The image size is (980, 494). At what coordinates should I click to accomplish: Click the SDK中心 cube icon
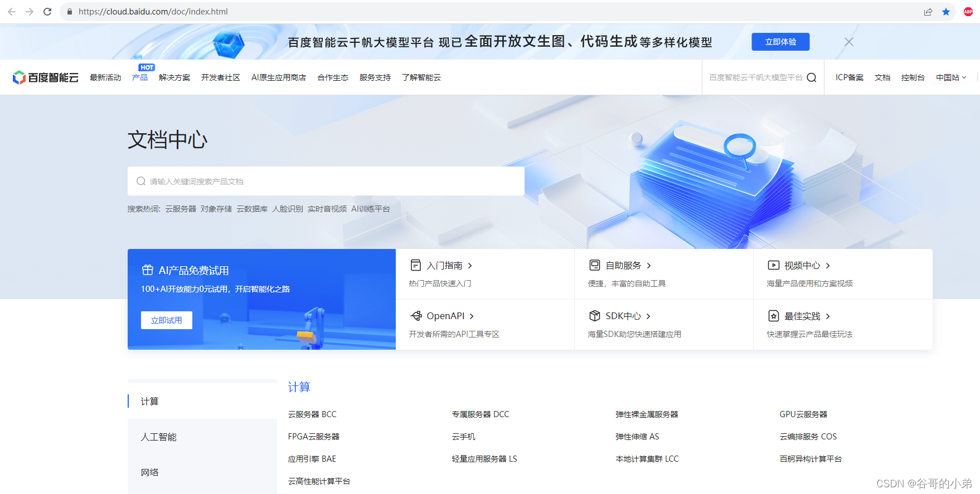click(595, 316)
